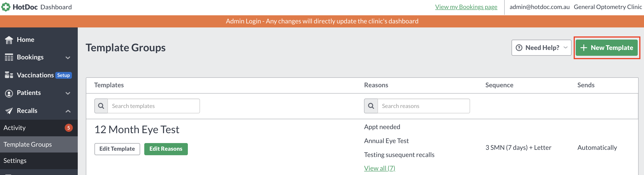Screen dimensions: 644x175
Task: Click the Patients person icon
Action: click(x=9, y=93)
